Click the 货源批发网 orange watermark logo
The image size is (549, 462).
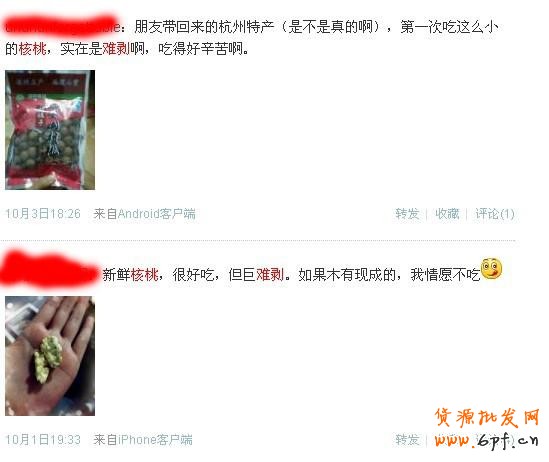[x=487, y=418]
